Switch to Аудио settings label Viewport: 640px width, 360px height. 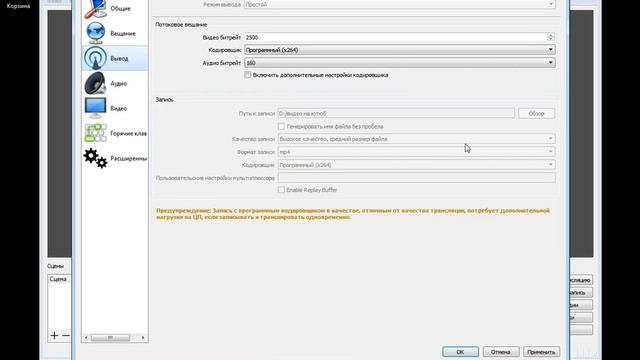point(119,83)
